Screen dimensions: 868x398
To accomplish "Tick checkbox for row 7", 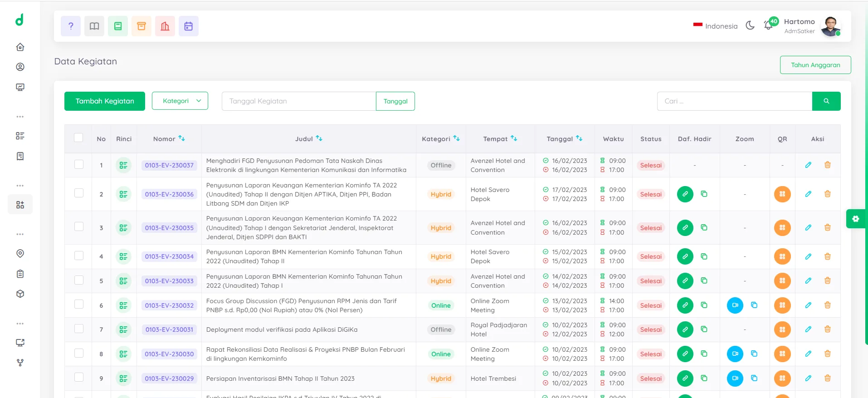I will point(79,329).
